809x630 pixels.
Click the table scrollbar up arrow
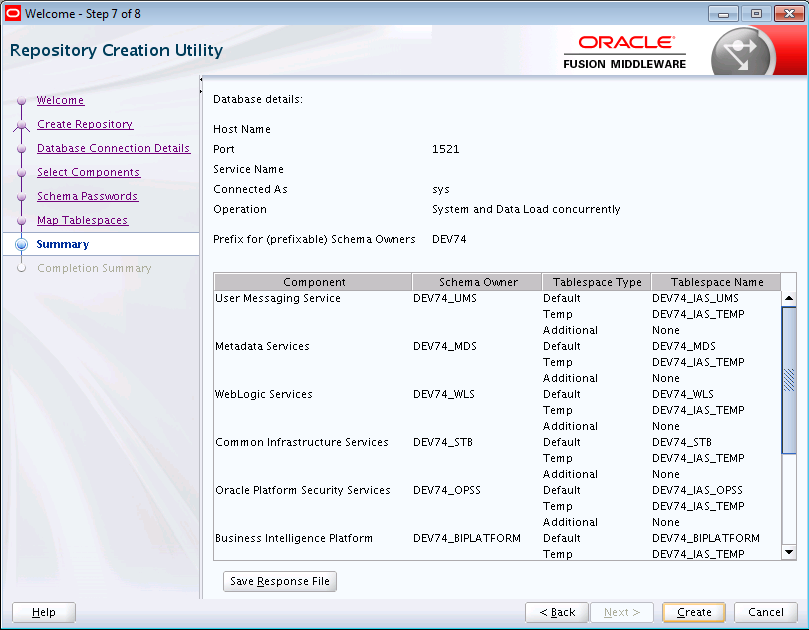[x=789, y=299]
